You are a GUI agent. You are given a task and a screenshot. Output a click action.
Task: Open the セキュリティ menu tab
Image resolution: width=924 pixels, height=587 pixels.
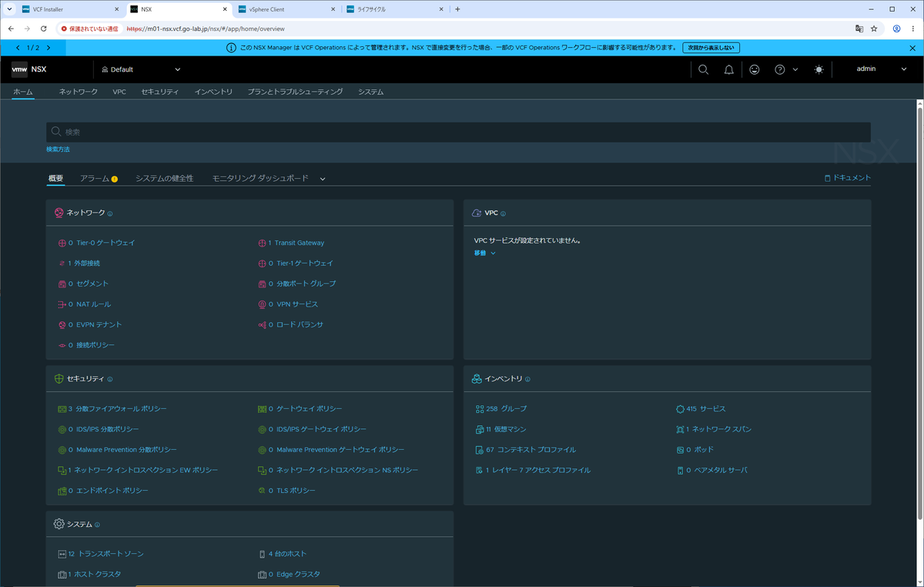point(160,92)
